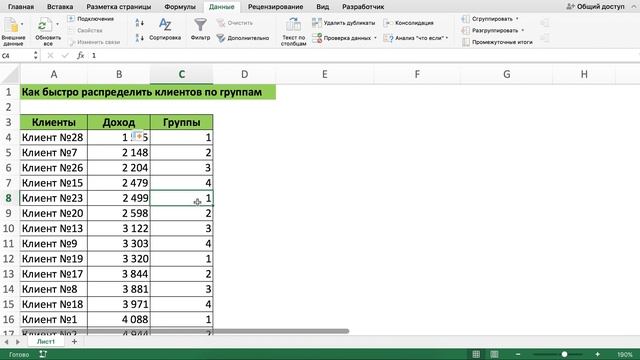
Task: Open the Вставка tab
Action: tap(60, 7)
